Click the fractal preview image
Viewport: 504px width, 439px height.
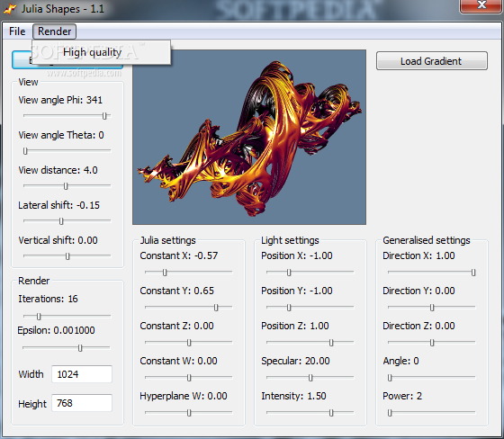click(x=249, y=137)
